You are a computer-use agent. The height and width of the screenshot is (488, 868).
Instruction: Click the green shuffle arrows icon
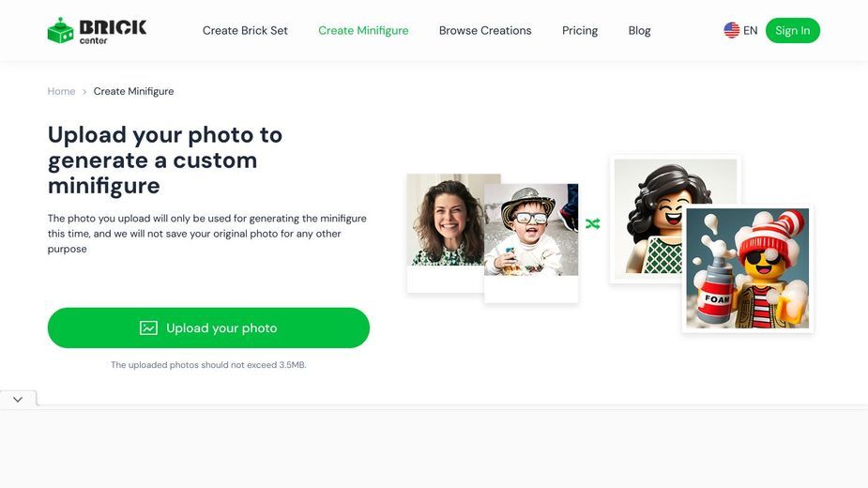click(593, 223)
